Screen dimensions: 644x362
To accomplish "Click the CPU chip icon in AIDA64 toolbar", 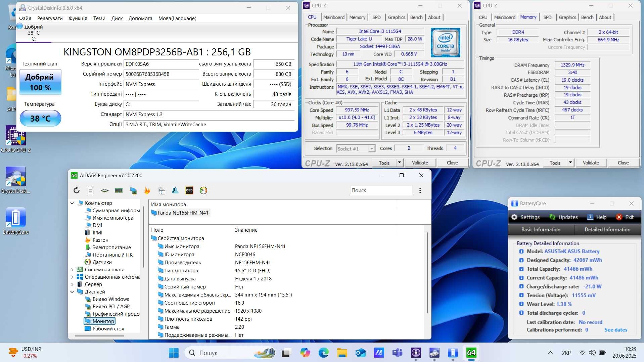I will pyautogui.click(x=104, y=190).
